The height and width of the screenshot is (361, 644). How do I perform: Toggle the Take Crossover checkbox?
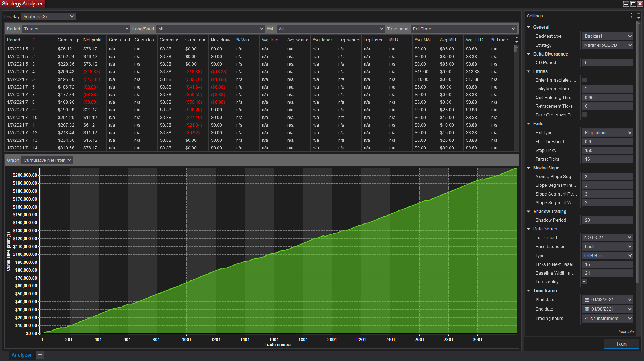(x=584, y=115)
